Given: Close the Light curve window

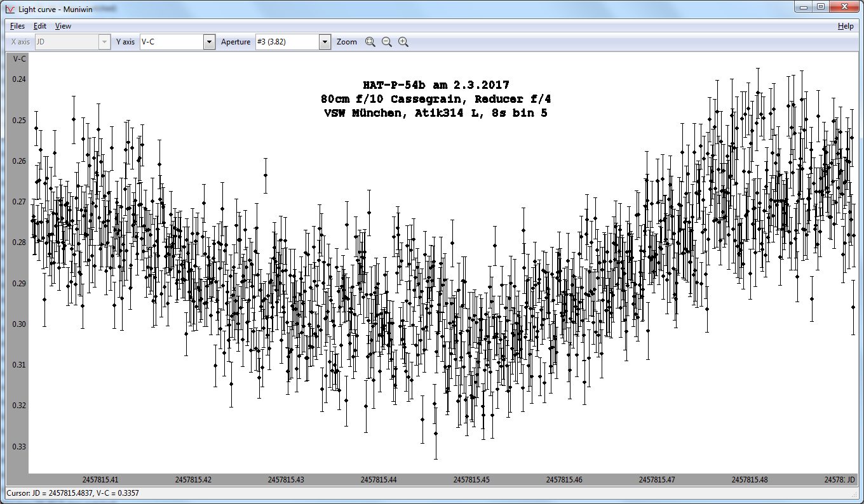Looking at the screenshot, I should point(844,6).
